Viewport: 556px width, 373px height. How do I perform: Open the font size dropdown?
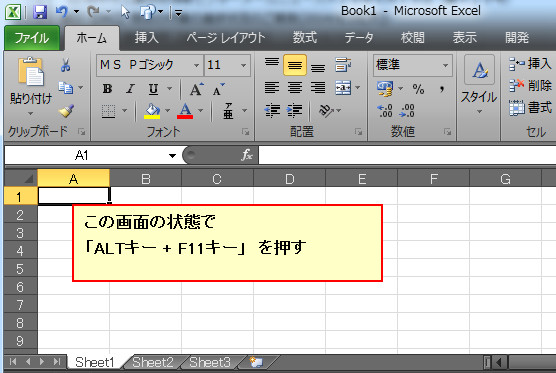coord(243,65)
